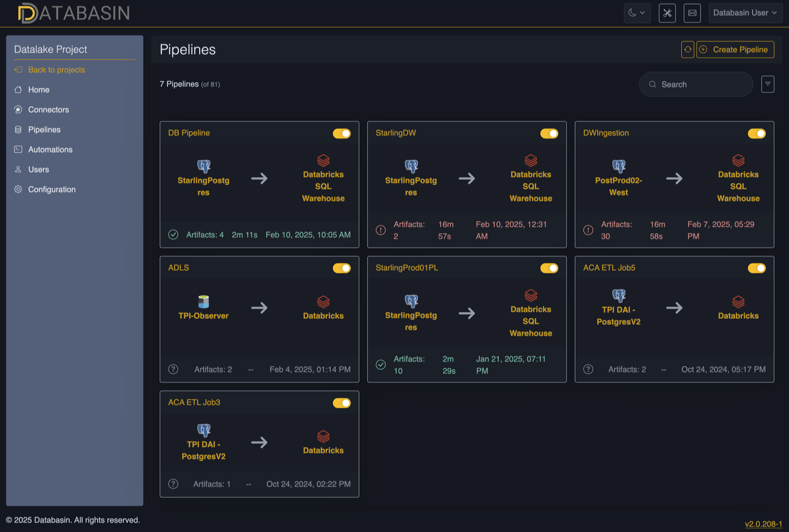Click the '7 Pipelines (of 81)' count text
This screenshot has width=789, height=532.
click(190, 84)
